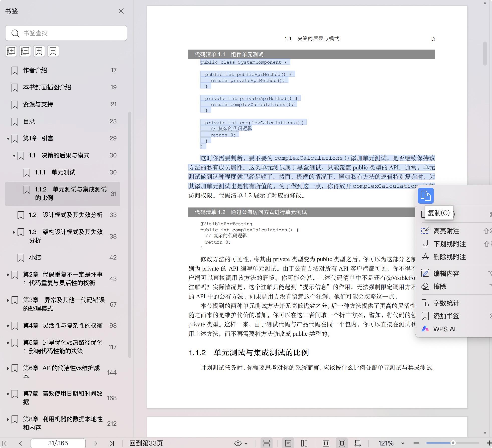This screenshot has height=448, width=492.
Task: Switch to single page view
Action: point(288,443)
